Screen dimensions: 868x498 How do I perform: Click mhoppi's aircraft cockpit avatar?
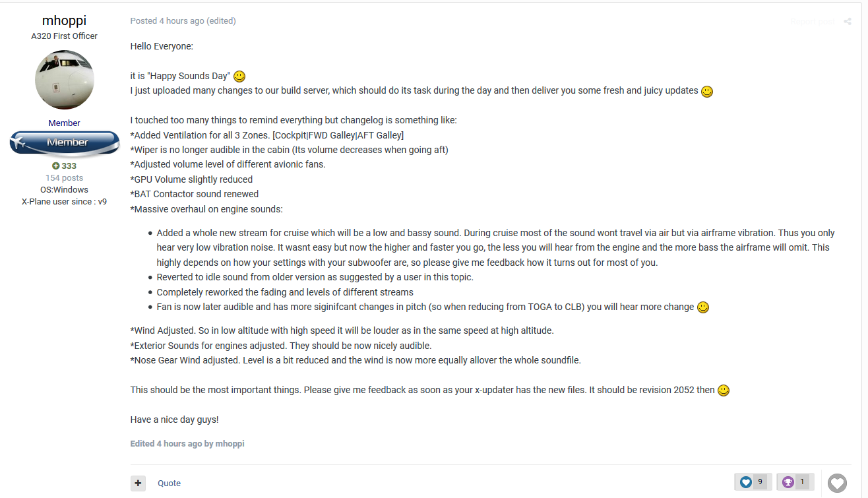[x=64, y=80]
